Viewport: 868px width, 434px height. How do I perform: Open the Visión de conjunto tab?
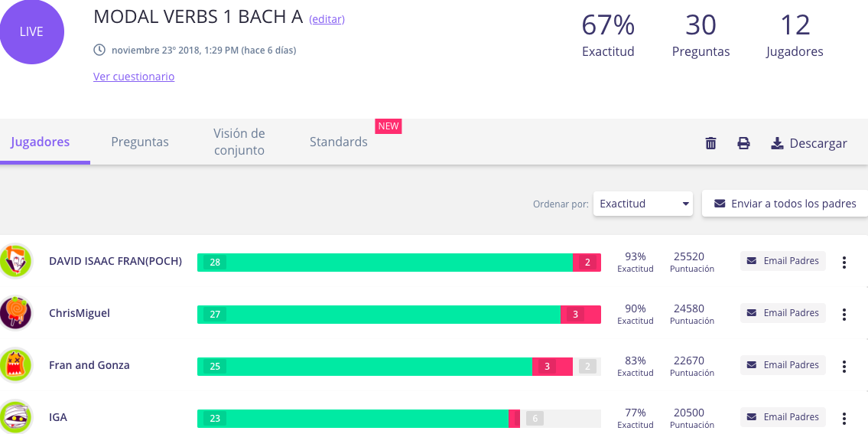click(239, 142)
